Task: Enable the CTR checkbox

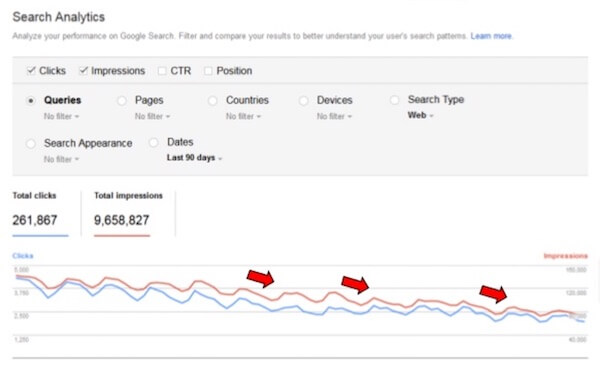Action: click(x=162, y=71)
